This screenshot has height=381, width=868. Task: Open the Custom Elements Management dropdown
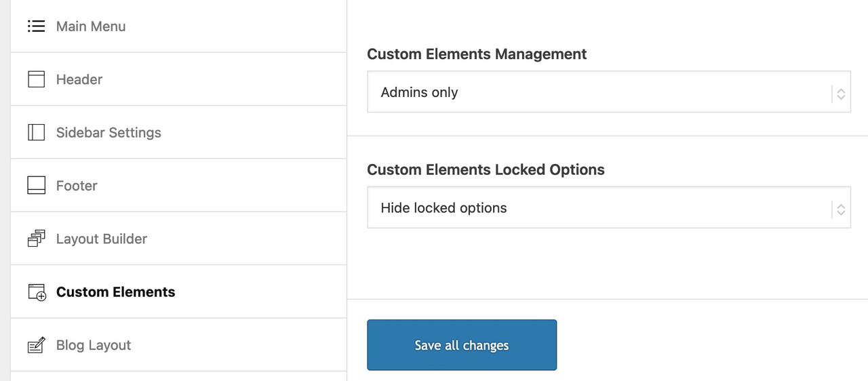click(609, 92)
